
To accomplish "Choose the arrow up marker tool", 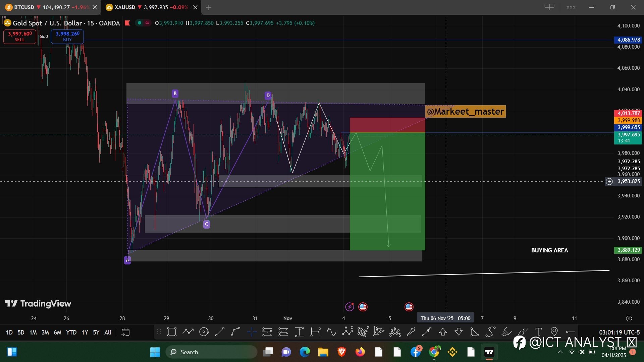I will tap(443, 332).
